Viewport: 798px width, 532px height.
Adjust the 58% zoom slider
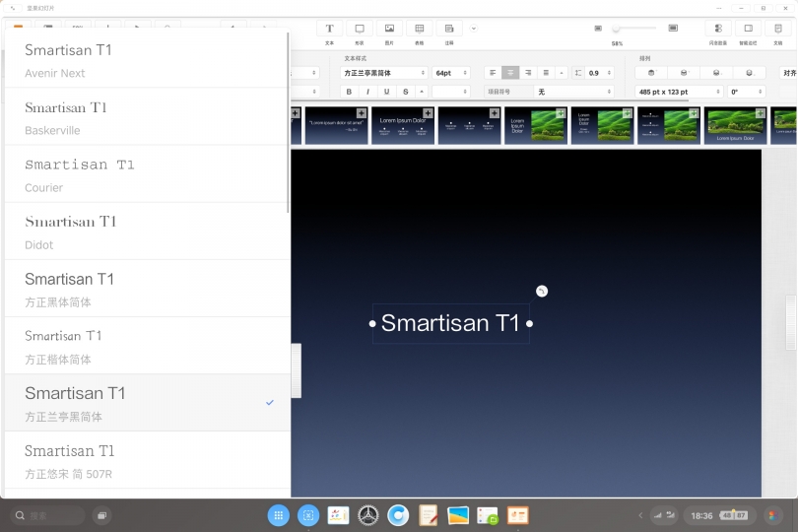635,29
